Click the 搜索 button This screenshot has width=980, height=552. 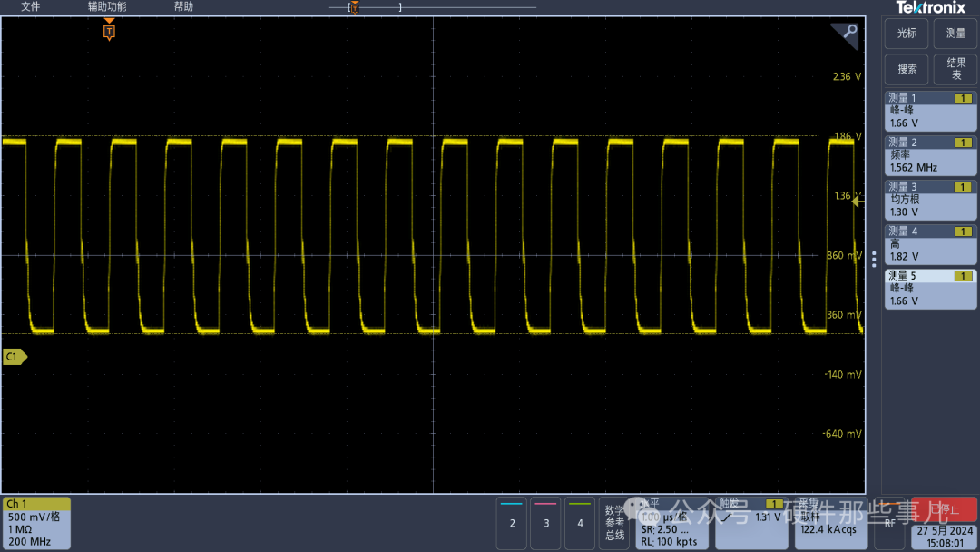(x=906, y=69)
